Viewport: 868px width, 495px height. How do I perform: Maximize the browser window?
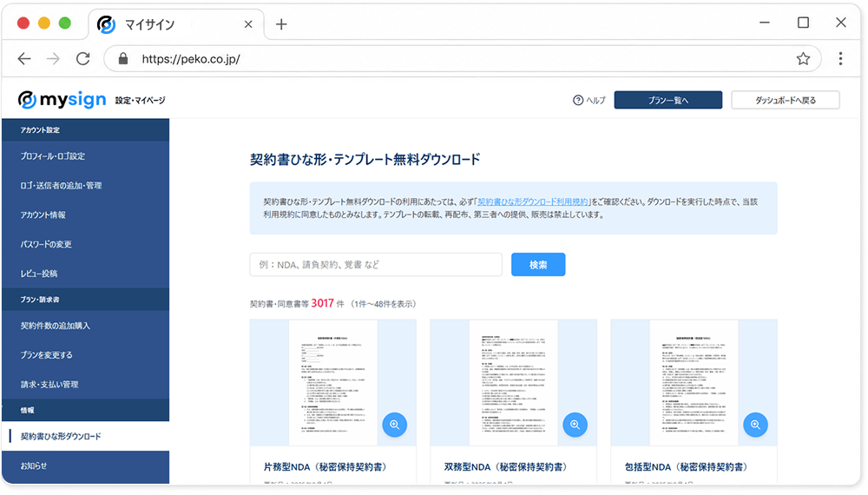(x=803, y=23)
